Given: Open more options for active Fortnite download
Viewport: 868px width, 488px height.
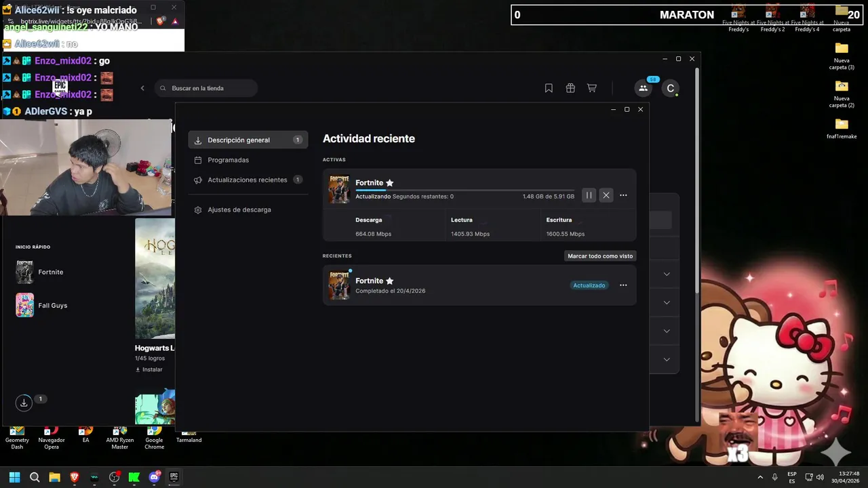Looking at the screenshot, I should pyautogui.click(x=623, y=195).
